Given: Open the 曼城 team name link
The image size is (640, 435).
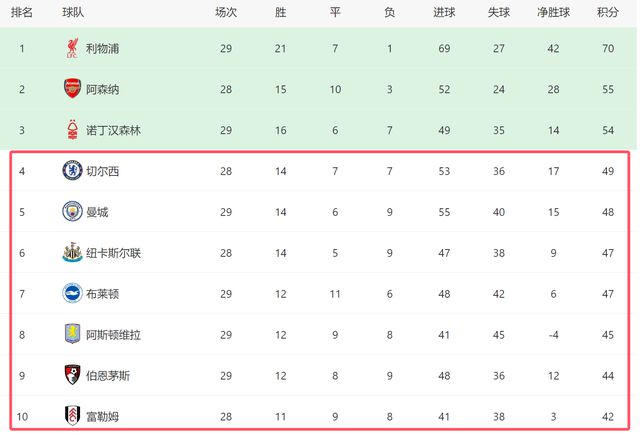Looking at the screenshot, I should [98, 212].
